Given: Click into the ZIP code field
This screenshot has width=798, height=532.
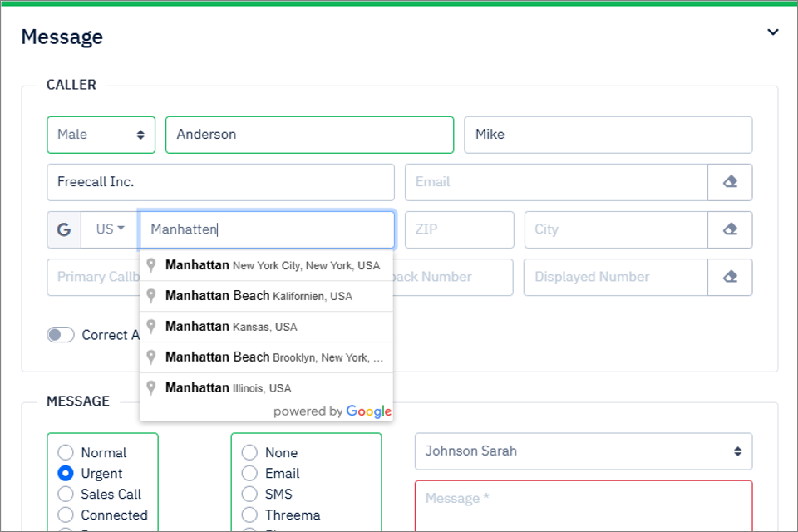Looking at the screenshot, I should pyautogui.click(x=459, y=229).
